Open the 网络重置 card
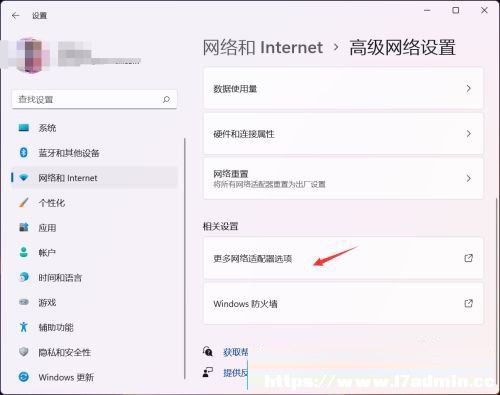 (343, 179)
